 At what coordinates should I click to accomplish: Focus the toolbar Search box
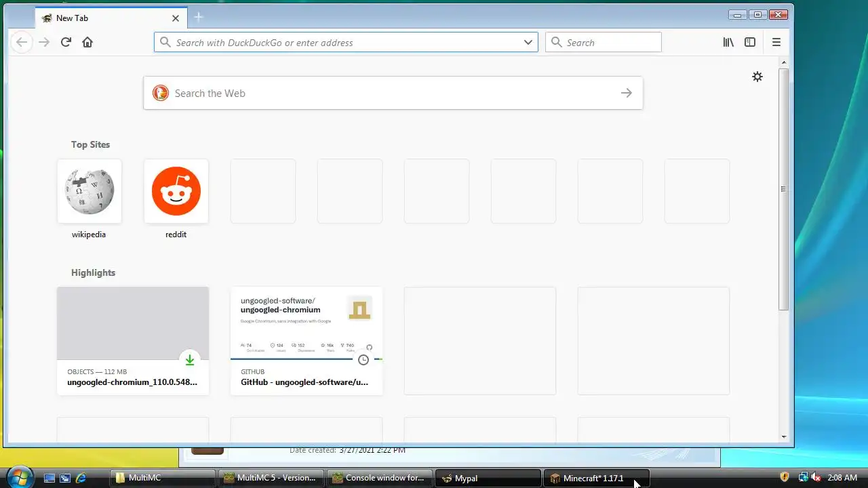[604, 42]
